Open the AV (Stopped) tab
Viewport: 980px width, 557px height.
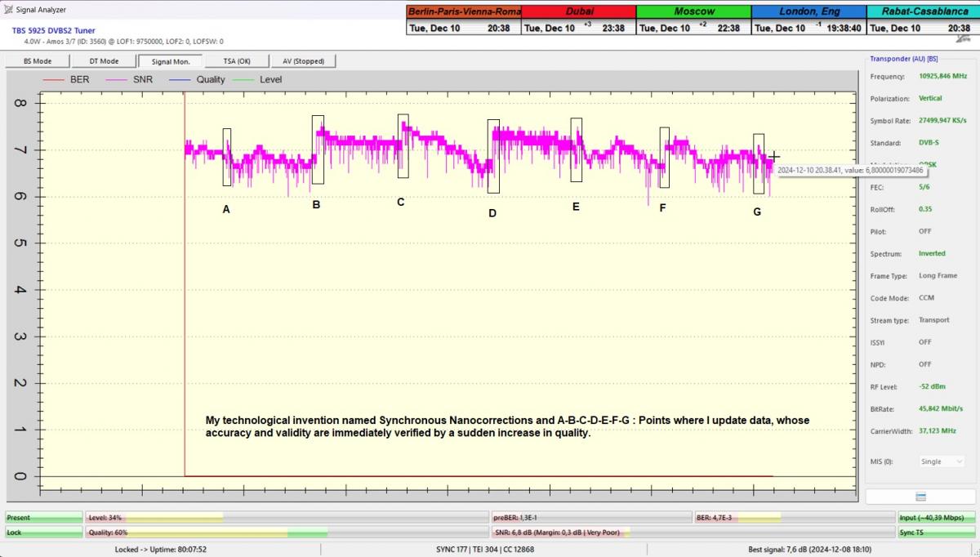[x=304, y=61]
